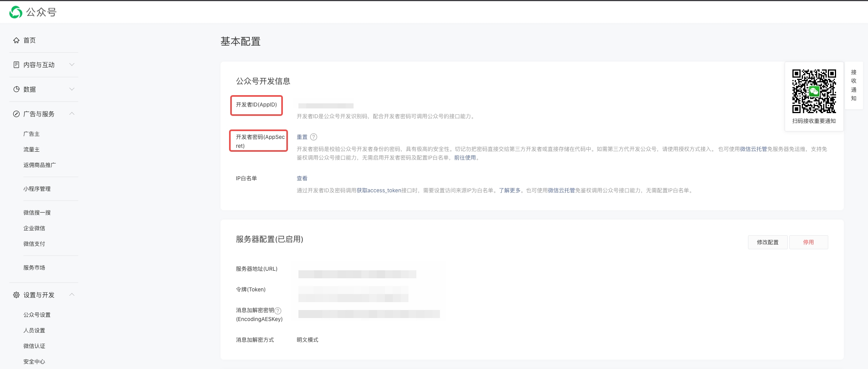Viewport: 868px width, 369px height.
Task: Click the 首页 home icon
Action: tap(16, 40)
